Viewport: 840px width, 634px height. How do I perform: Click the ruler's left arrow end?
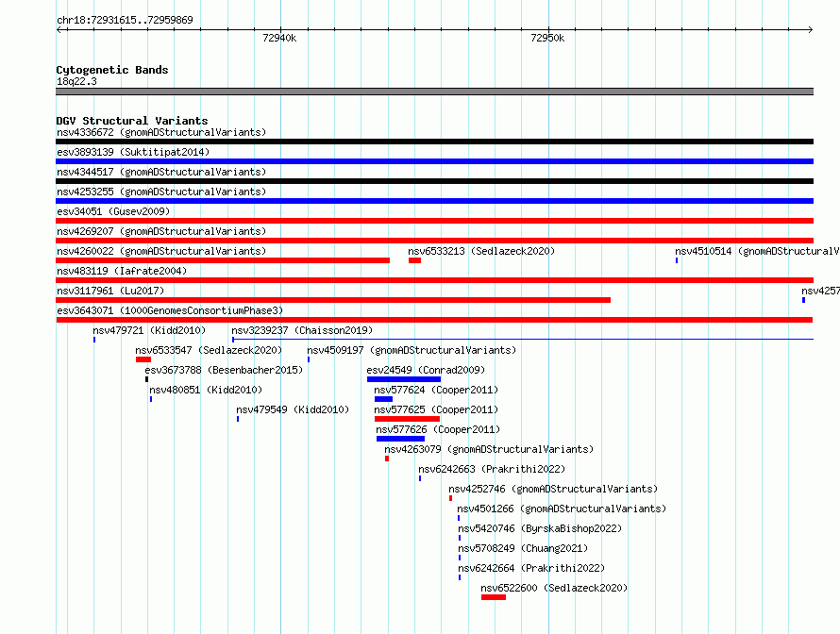[x=59, y=30]
